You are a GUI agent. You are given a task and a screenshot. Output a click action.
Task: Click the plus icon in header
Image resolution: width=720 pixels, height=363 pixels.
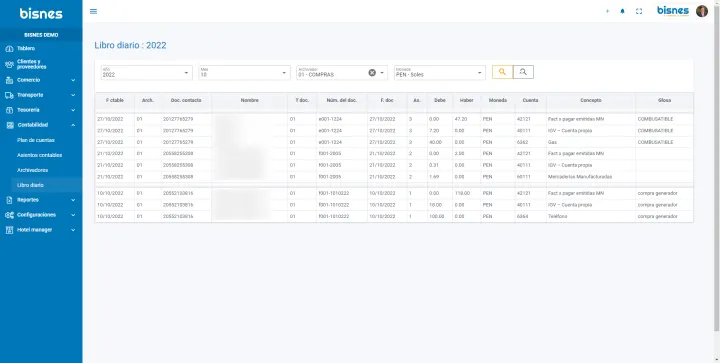[607, 11]
